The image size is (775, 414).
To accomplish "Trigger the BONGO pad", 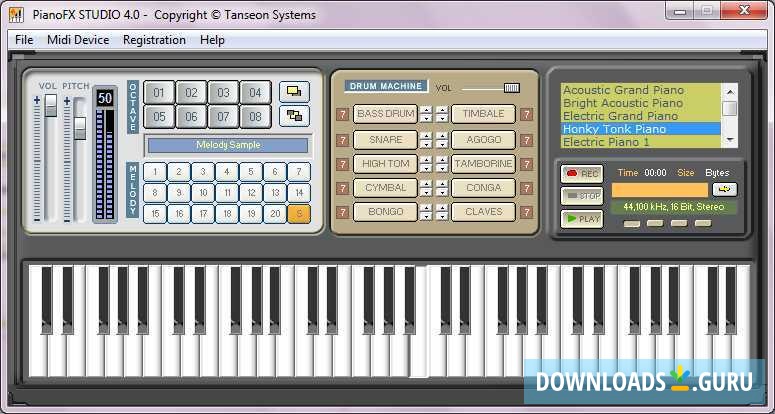I will [x=386, y=212].
